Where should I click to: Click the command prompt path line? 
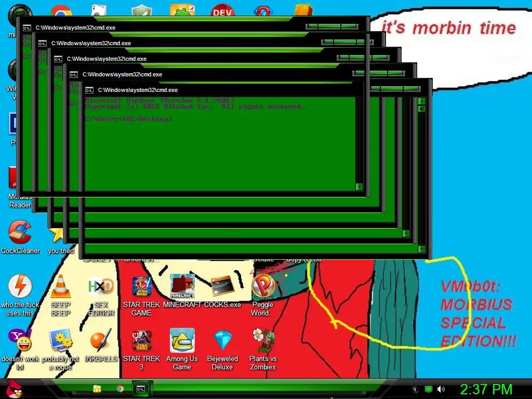point(129,119)
